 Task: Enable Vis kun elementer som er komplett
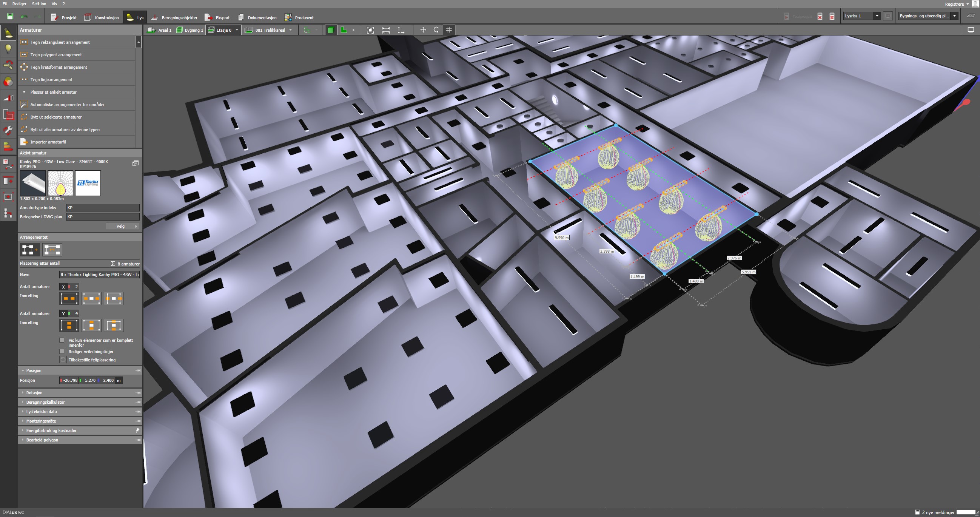[62, 340]
